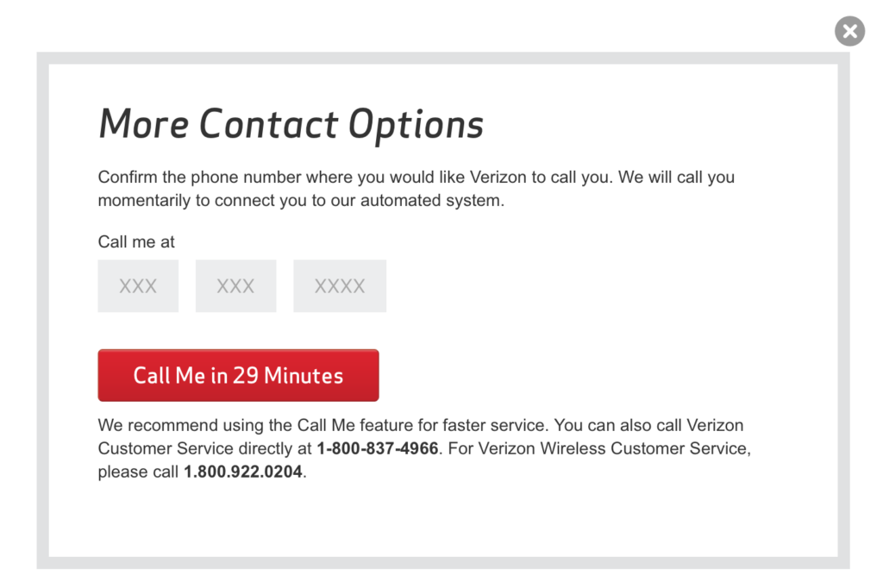Click the please call text
Image resolution: width=883 pixels, height=588 pixels.
coord(138,472)
